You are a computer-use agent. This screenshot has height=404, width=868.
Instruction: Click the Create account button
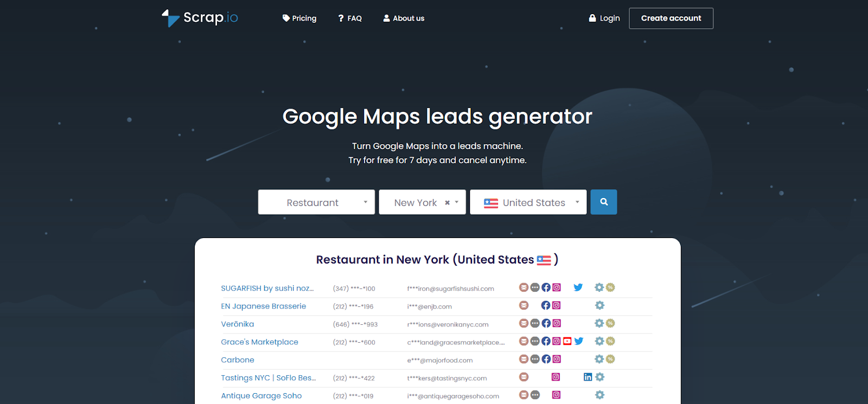(x=671, y=18)
